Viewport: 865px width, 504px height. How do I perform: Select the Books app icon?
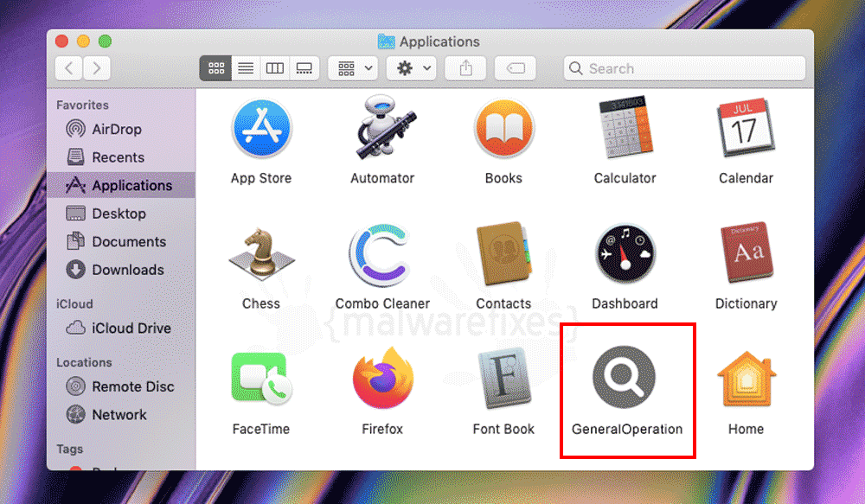[x=503, y=129]
